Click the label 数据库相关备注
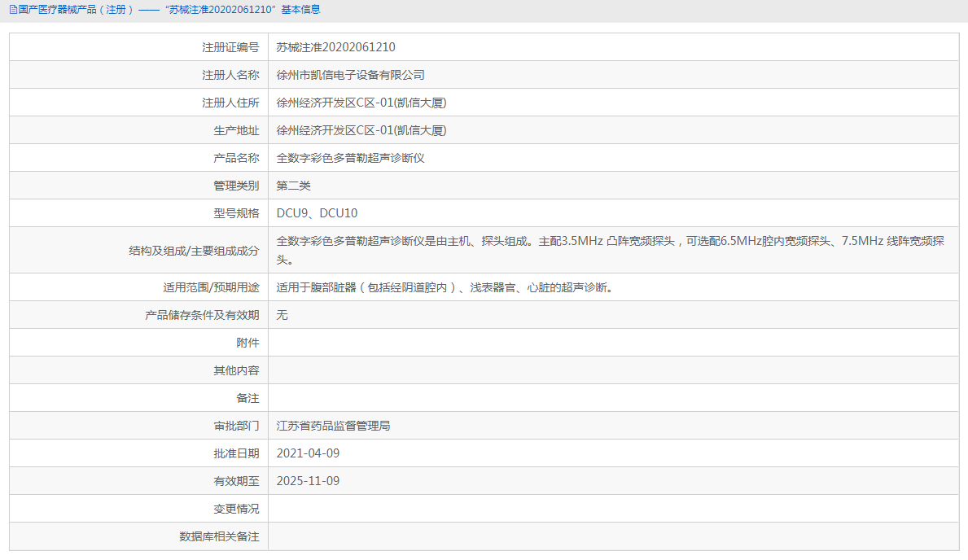 pyautogui.click(x=219, y=536)
